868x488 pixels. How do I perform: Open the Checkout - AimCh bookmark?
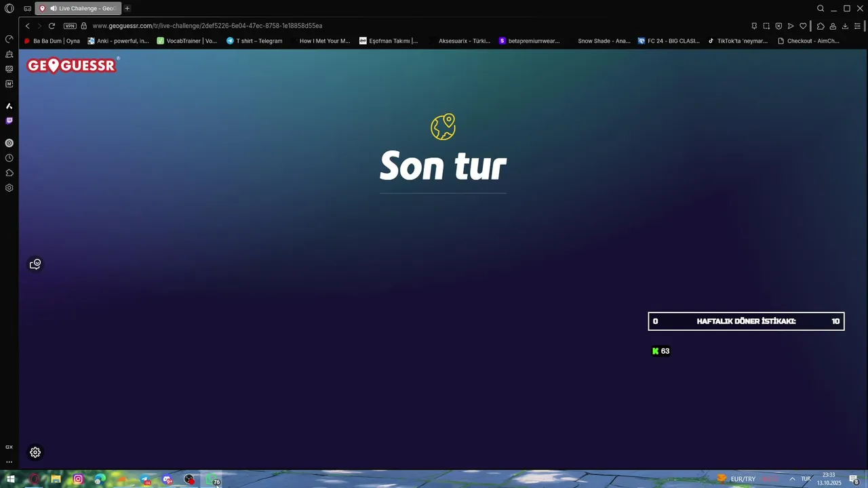click(x=808, y=41)
